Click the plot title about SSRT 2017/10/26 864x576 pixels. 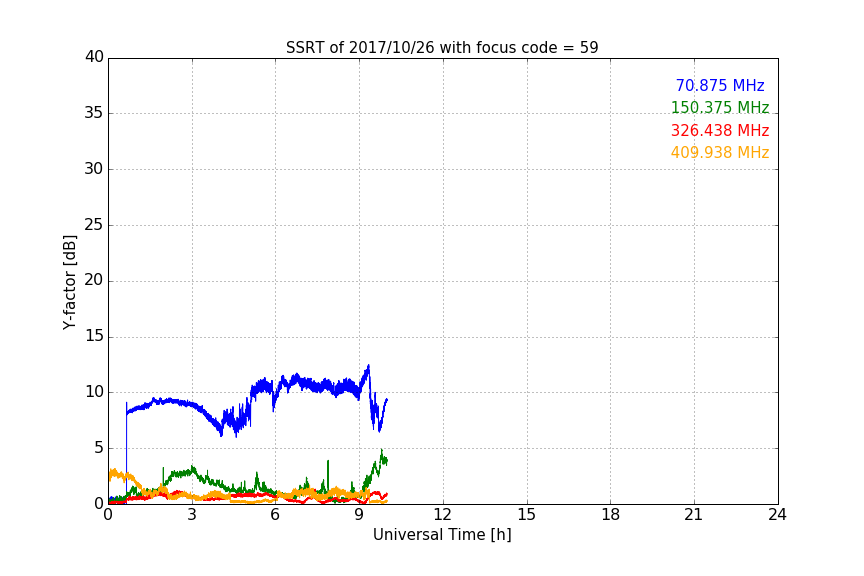pyautogui.click(x=442, y=48)
